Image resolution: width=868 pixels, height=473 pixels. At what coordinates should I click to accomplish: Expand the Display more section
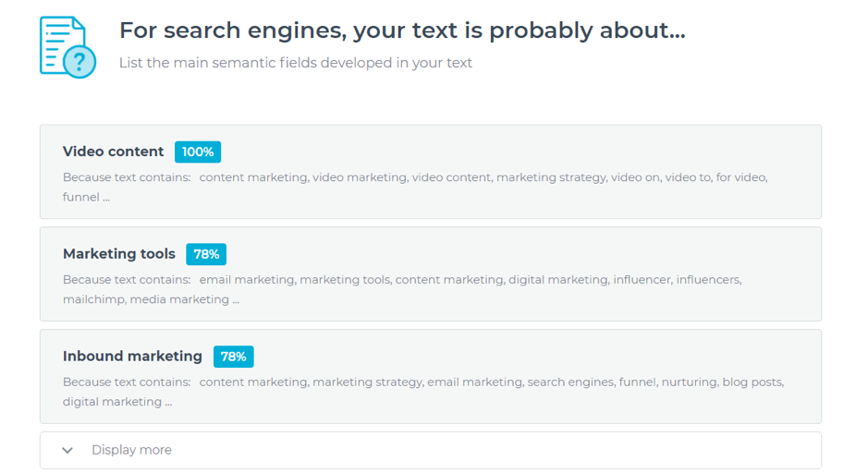(430, 450)
